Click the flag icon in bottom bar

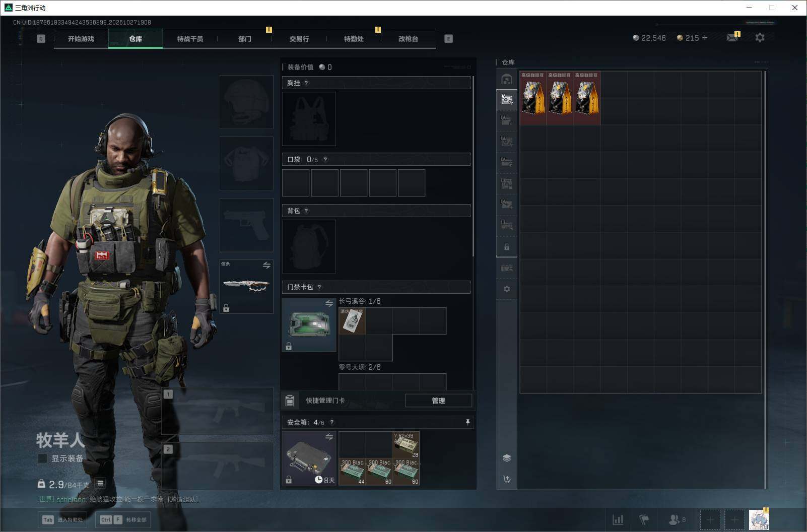point(644,519)
